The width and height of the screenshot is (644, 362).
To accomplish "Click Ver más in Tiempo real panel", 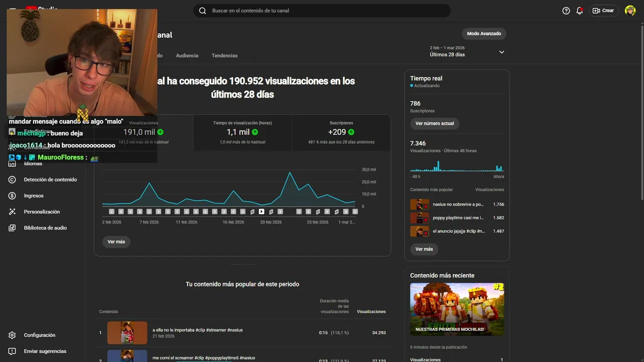I will pos(424,249).
